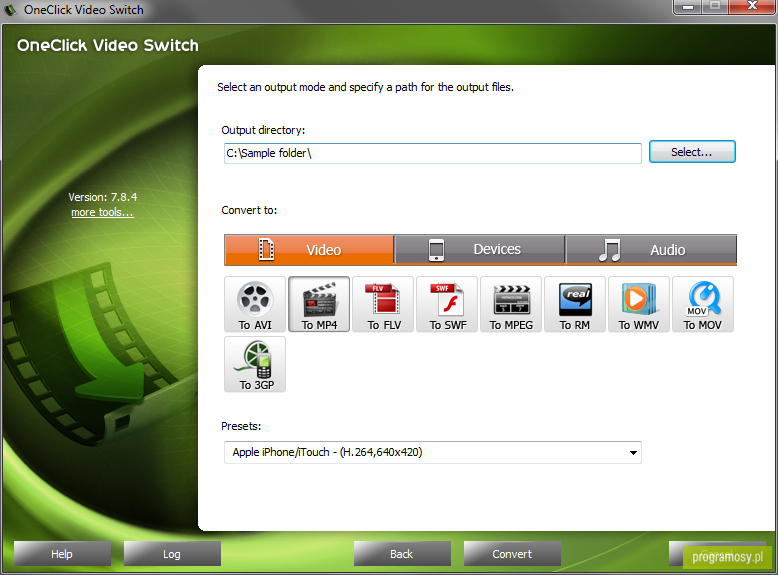Click into the Output directory path field
Image resolution: width=778 pixels, height=575 pixels.
click(x=433, y=153)
